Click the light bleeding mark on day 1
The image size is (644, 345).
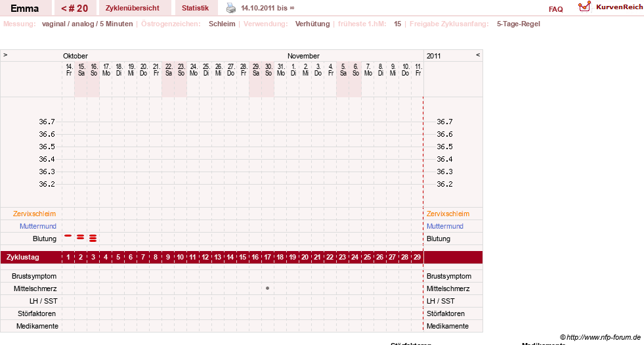pyautogui.click(x=68, y=236)
